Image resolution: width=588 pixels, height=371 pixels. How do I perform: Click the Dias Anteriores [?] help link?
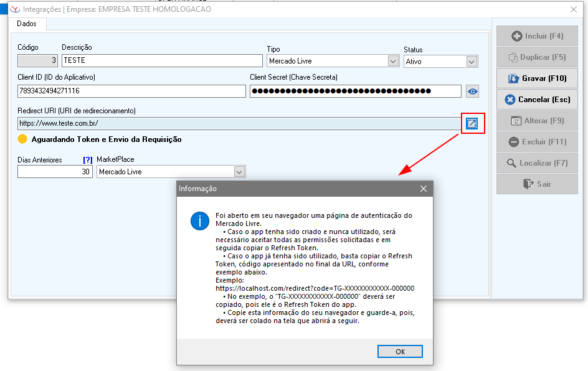pos(87,160)
